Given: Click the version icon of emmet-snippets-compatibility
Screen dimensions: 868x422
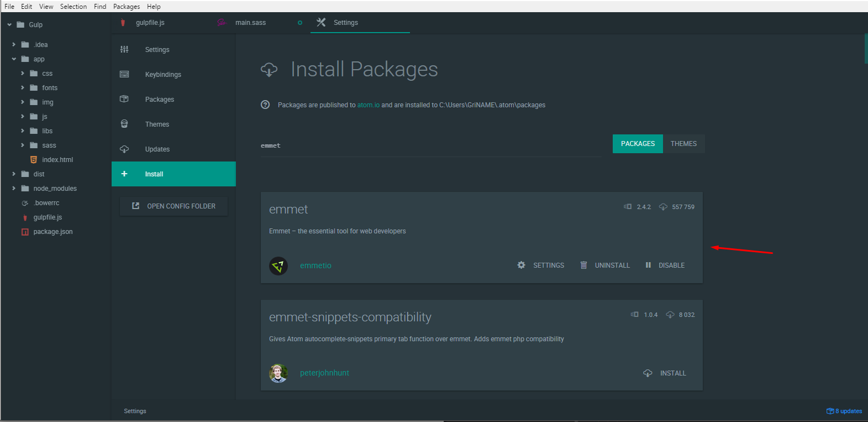Looking at the screenshot, I should [x=635, y=314].
